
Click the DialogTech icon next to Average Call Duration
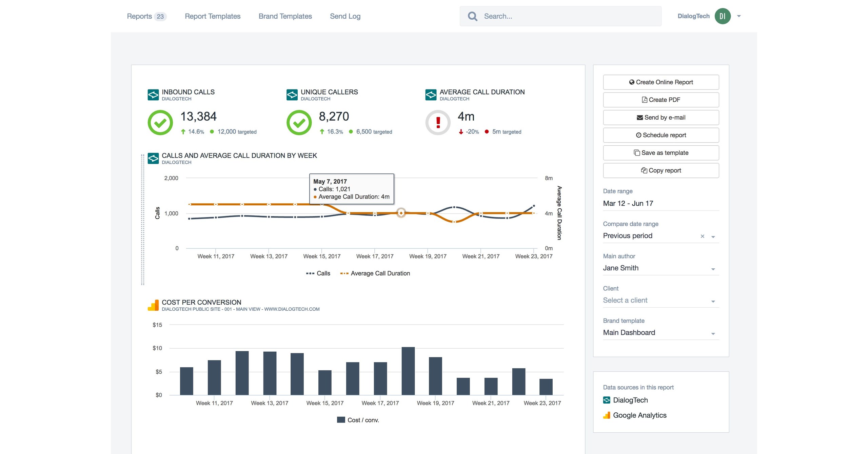431,95
